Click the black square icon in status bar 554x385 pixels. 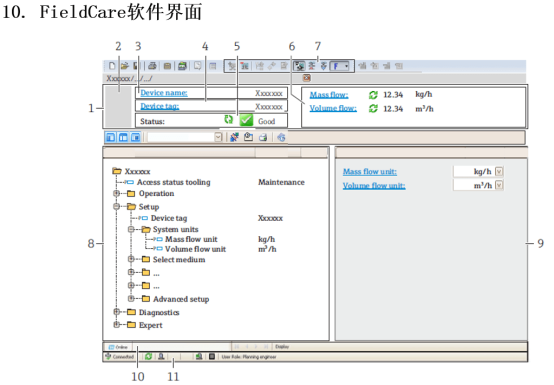coord(212,356)
